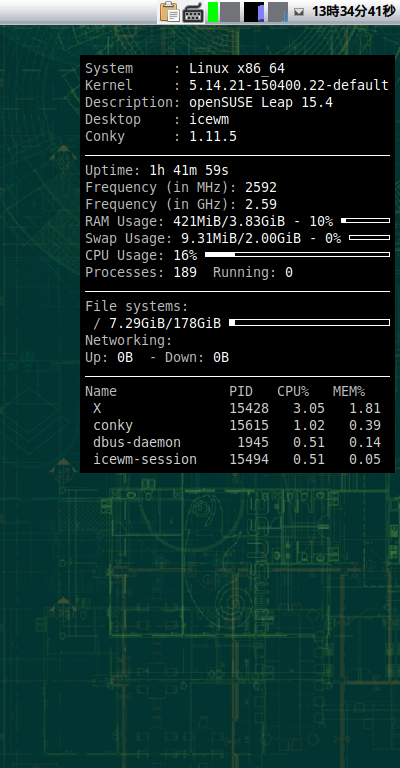The height and width of the screenshot is (768, 400).
Task: Click the Swap Usage progress bar
Action: tap(369, 238)
